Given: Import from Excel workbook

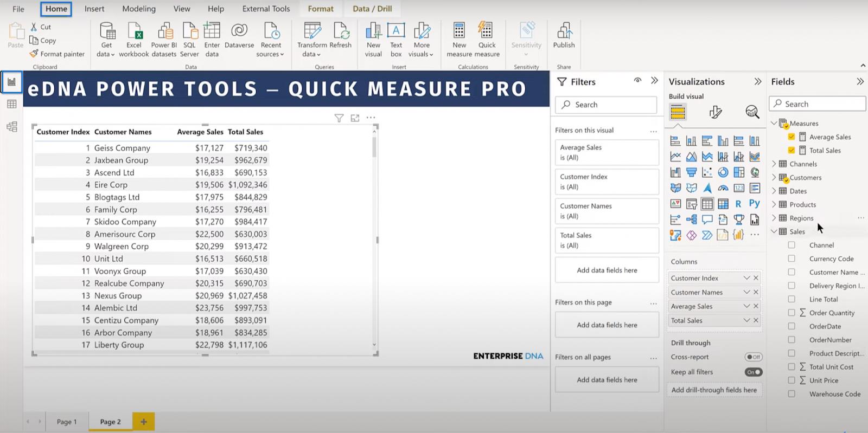Looking at the screenshot, I should click(x=134, y=39).
